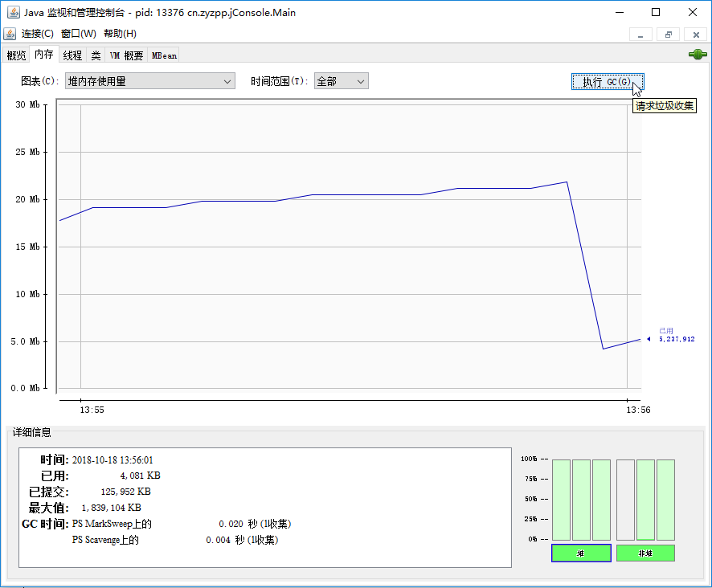This screenshot has width=712, height=588.
Task: Click the Java icon in the title bar
Action: click(x=14, y=12)
